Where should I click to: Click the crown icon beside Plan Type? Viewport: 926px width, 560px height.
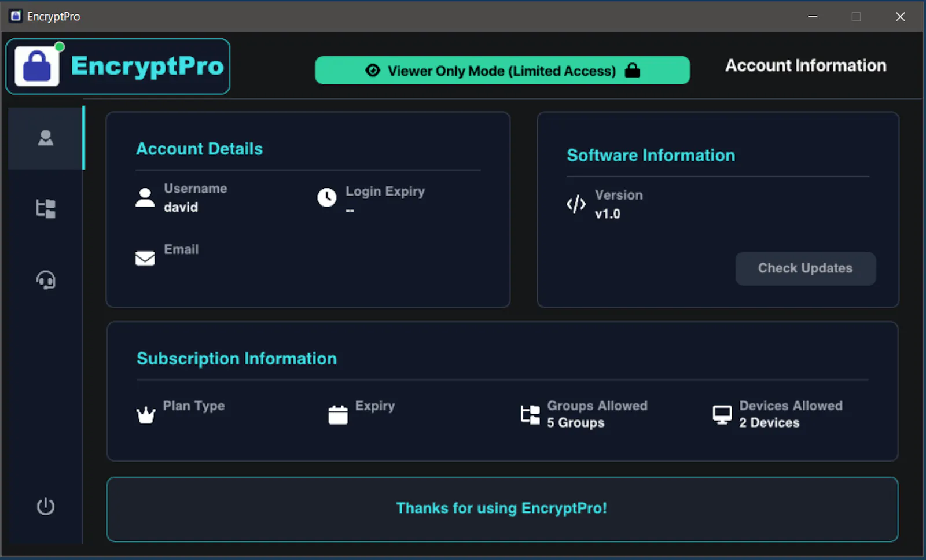pos(146,414)
